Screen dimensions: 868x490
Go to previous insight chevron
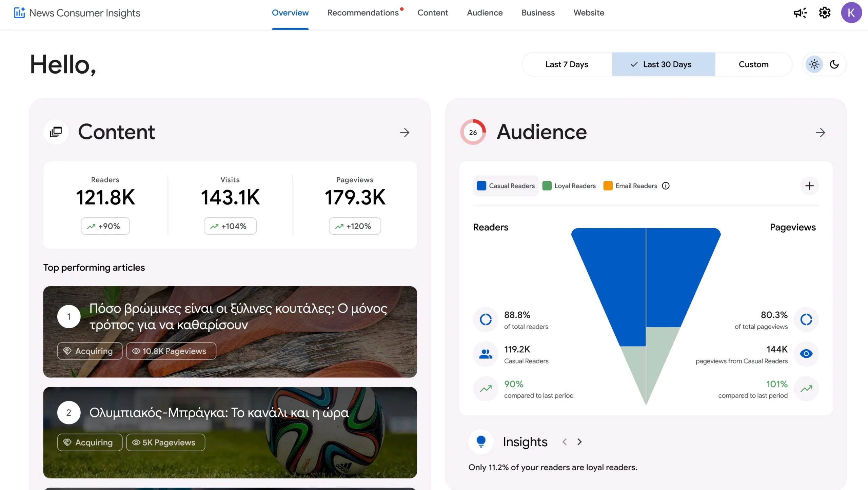tap(564, 442)
